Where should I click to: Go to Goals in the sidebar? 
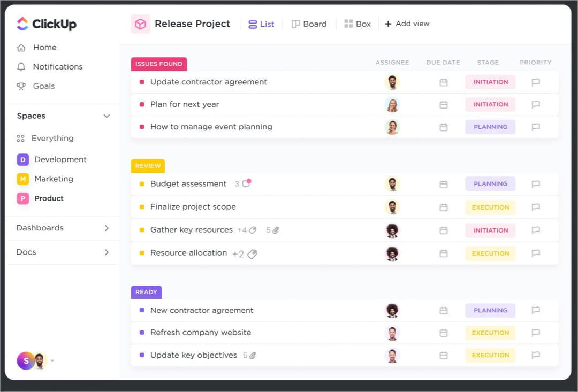(x=36, y=86)
